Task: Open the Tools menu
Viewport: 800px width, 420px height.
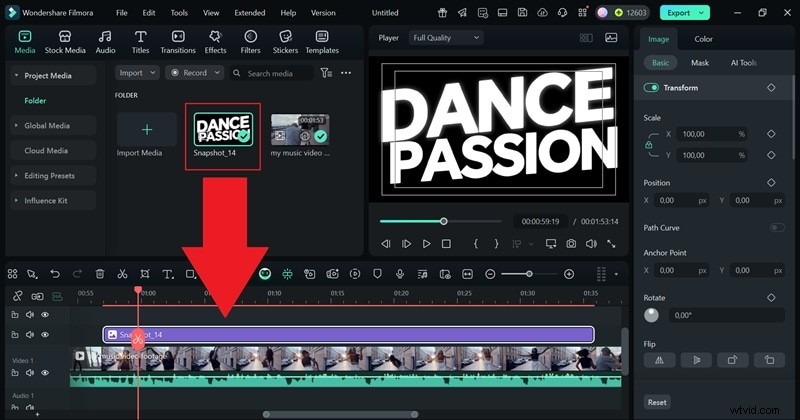Action: 179,13
